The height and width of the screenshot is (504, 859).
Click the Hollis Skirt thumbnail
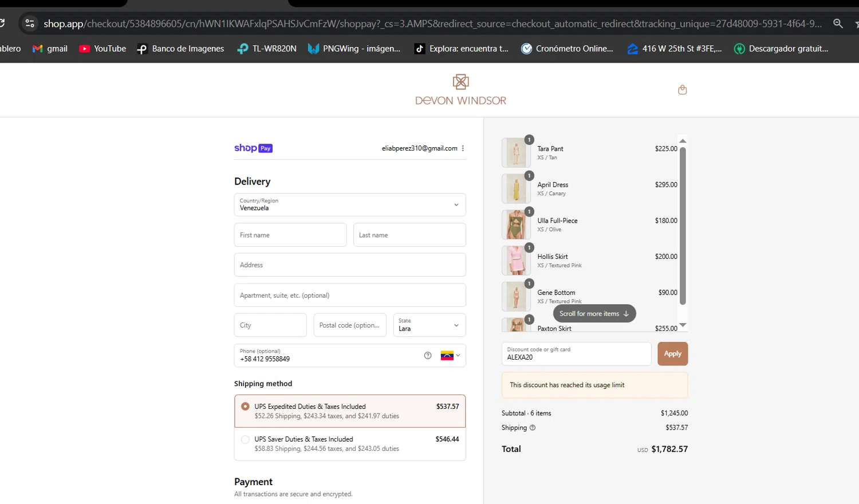click(x=516, y=261)
